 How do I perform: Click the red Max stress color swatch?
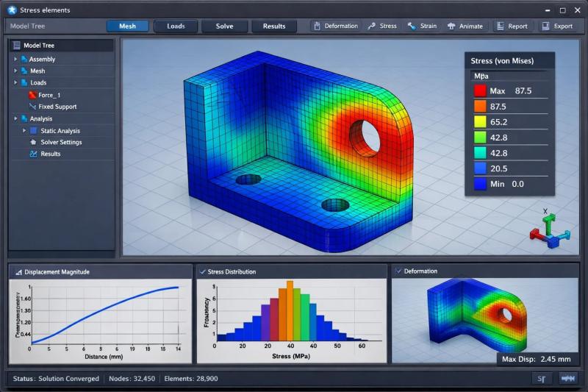[x=480, y=91]
